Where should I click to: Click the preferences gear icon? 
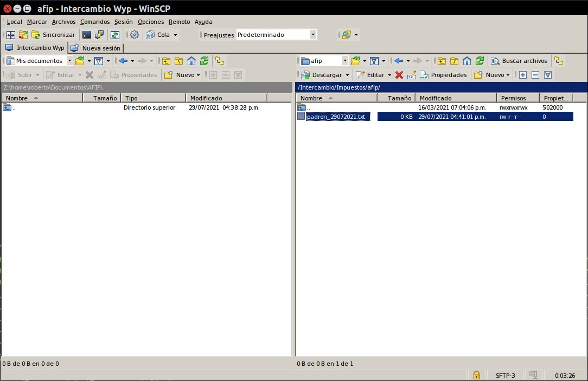pos(135,35)
